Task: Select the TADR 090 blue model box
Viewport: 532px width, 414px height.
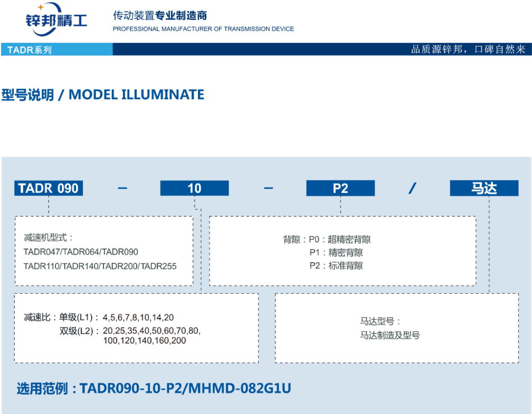Action: coord(49,188)
